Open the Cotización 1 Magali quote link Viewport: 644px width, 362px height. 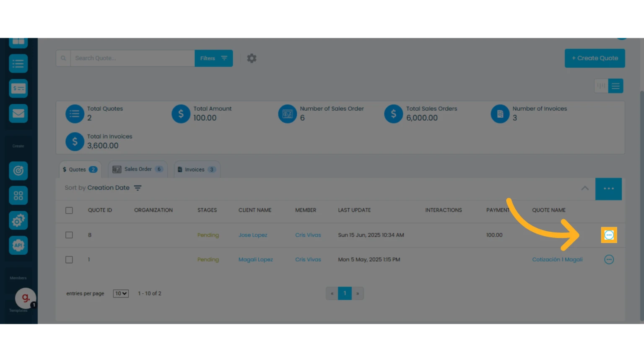(557, 260)
